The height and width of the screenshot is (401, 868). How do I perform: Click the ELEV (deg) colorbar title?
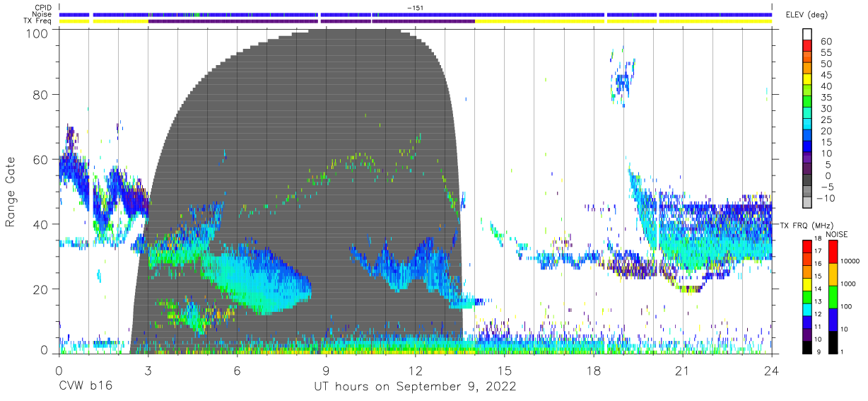click(807, 15)
